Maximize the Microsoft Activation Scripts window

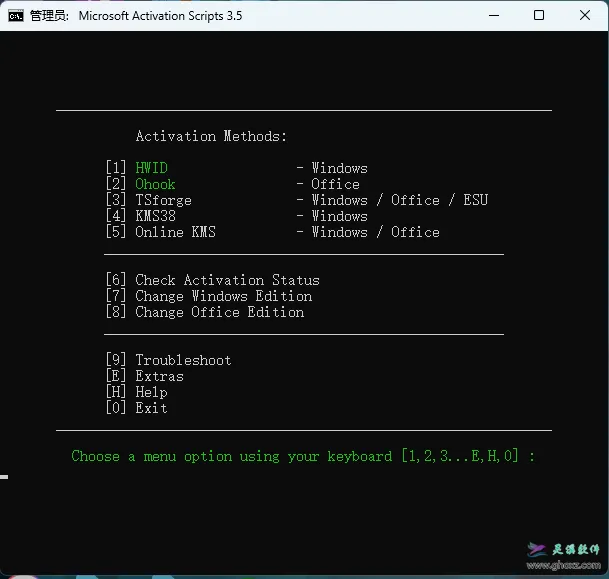coord(539,16)
